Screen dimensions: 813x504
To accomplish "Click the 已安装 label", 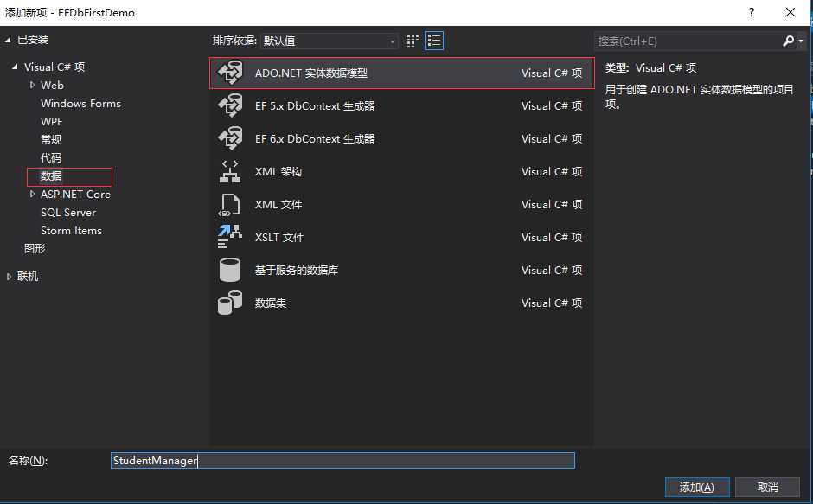I will (33, 40).
